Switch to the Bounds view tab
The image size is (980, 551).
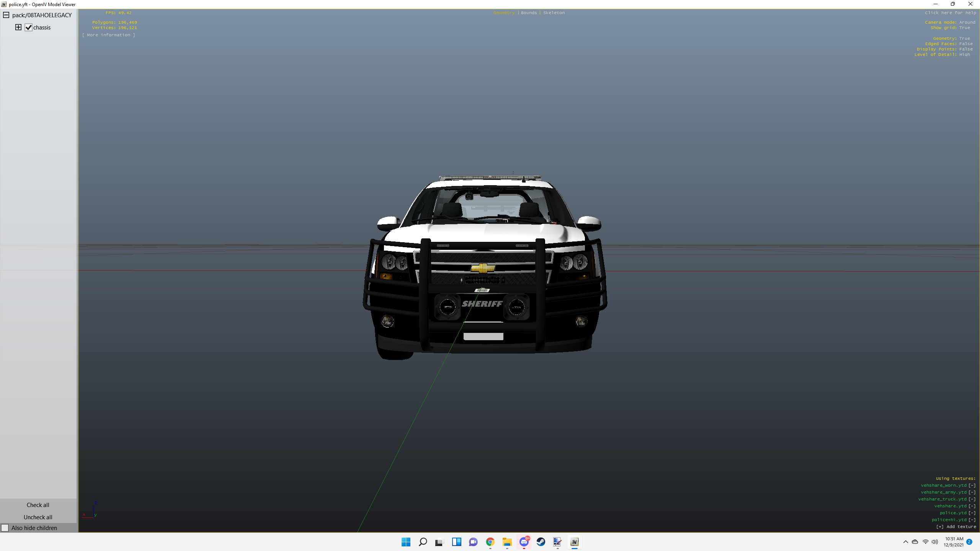click(x=529, y=13)
